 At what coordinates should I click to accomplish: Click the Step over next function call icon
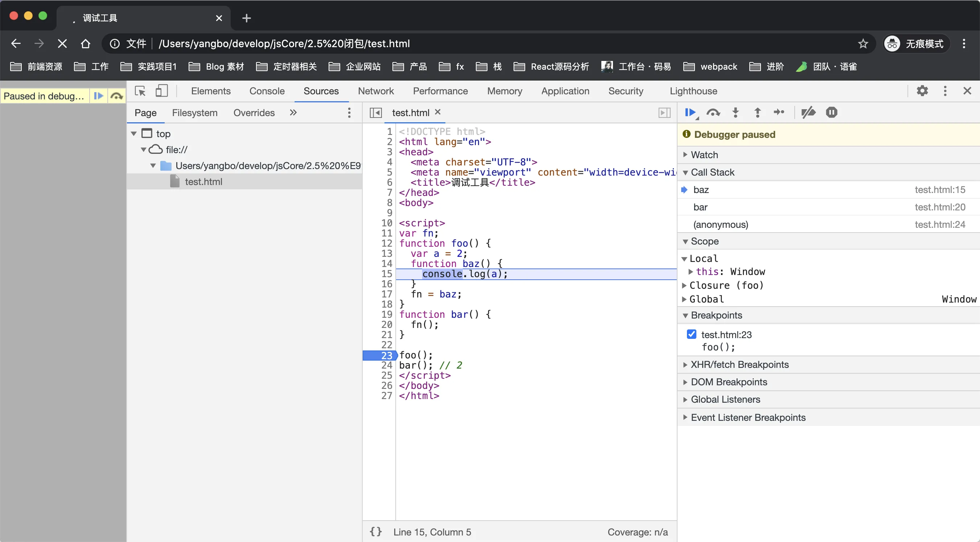pos(713,113)
